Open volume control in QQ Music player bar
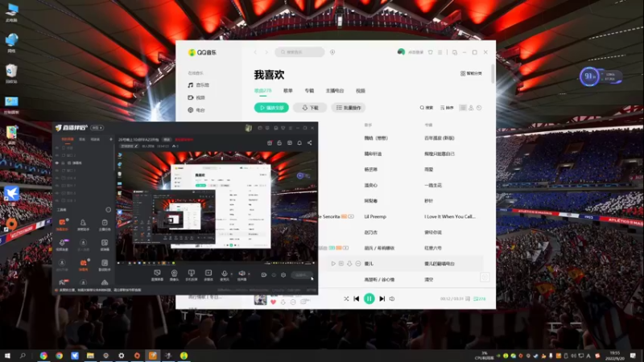644x362 pixels. click(x=392, y=298)
